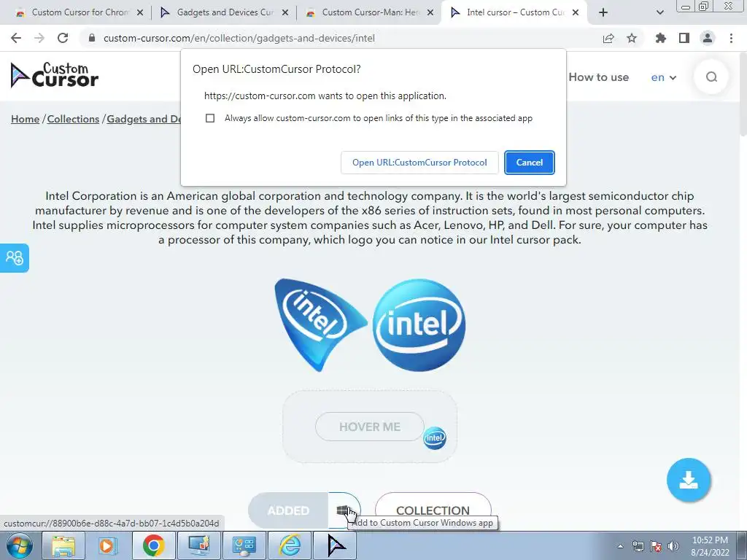Open a new tab with plus button
The width and height of the screenshot is (747, 560).
[x=603, y=12]
